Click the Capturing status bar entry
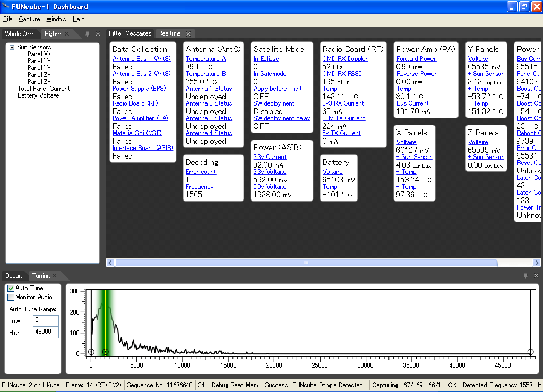Image resolution: width=544 pixels, height=392 pixels. (x=385, y=385)
